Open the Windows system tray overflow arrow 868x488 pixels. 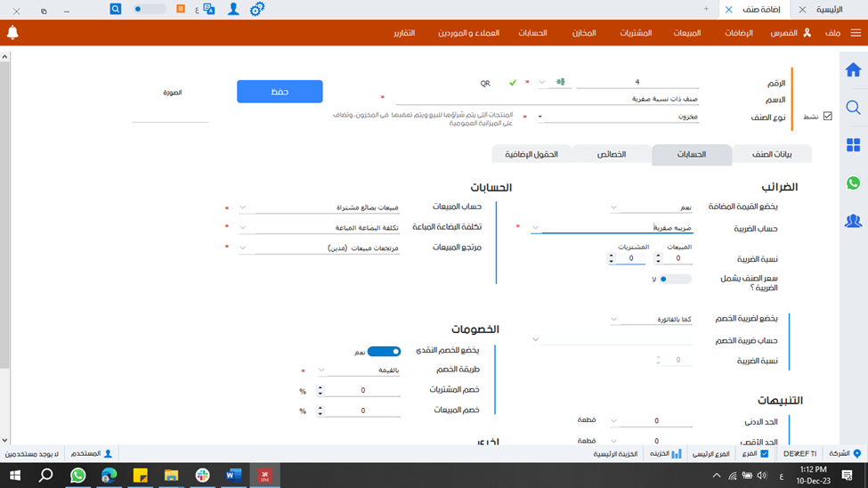click(x=717, y=476)
